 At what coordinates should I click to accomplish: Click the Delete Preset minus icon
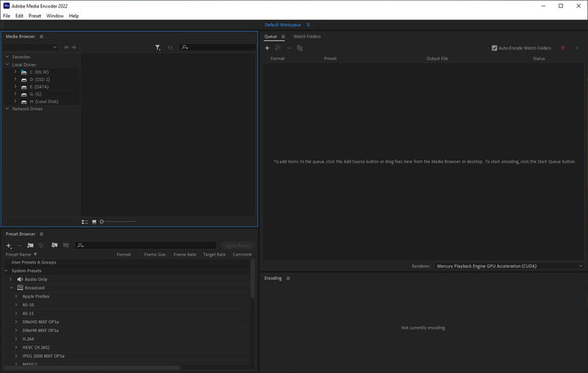coord(19,245)
